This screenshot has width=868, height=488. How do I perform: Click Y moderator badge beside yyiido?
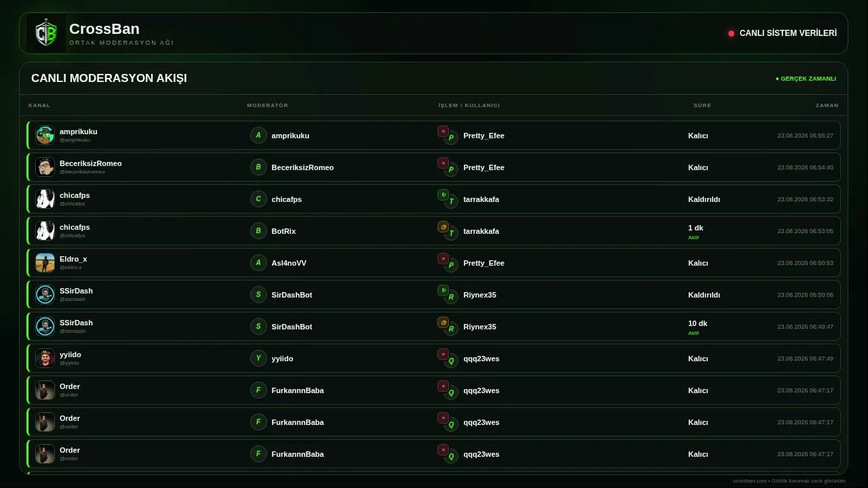click(258, 358)
